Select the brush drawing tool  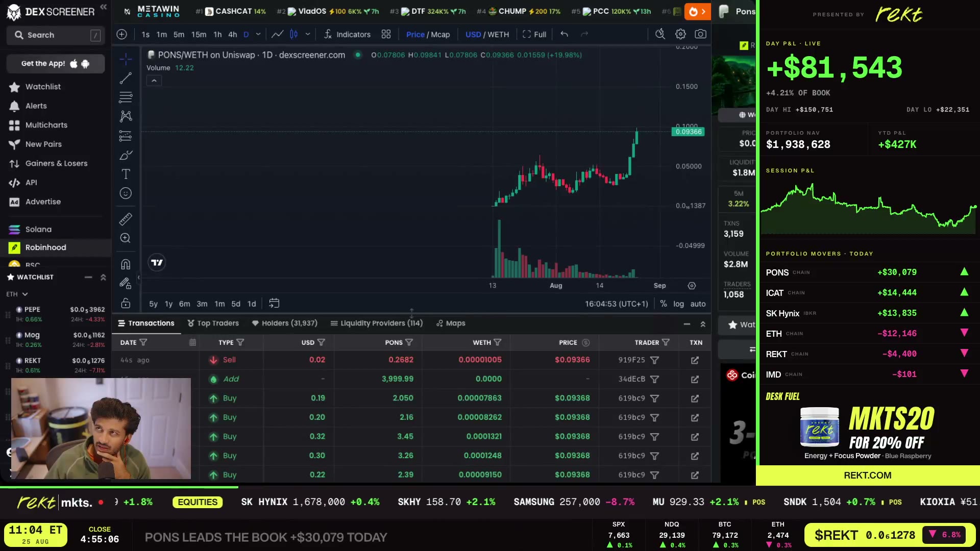point(126,155)
